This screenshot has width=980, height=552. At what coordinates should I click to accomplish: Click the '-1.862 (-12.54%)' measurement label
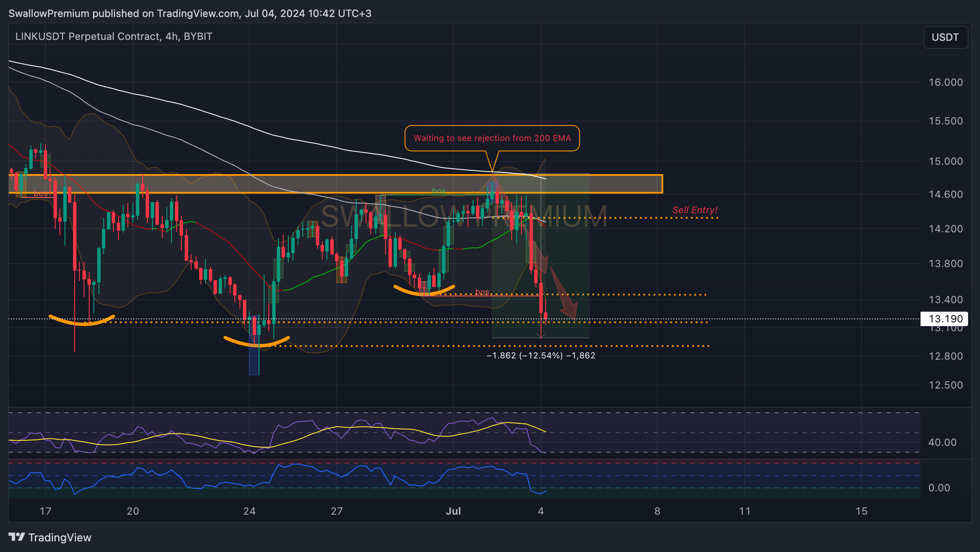[x=541, y=355]
